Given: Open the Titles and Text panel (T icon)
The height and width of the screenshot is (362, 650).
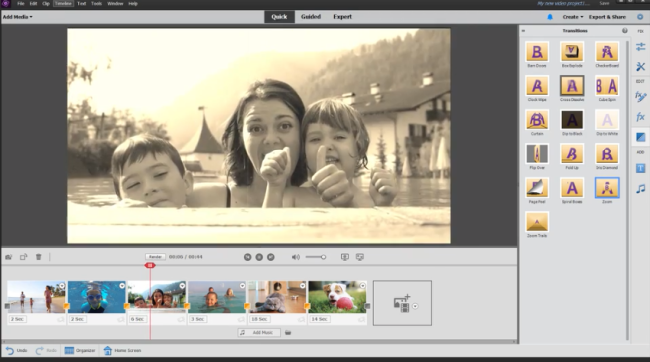Looking at the screenshot, I should click(640, 168).
